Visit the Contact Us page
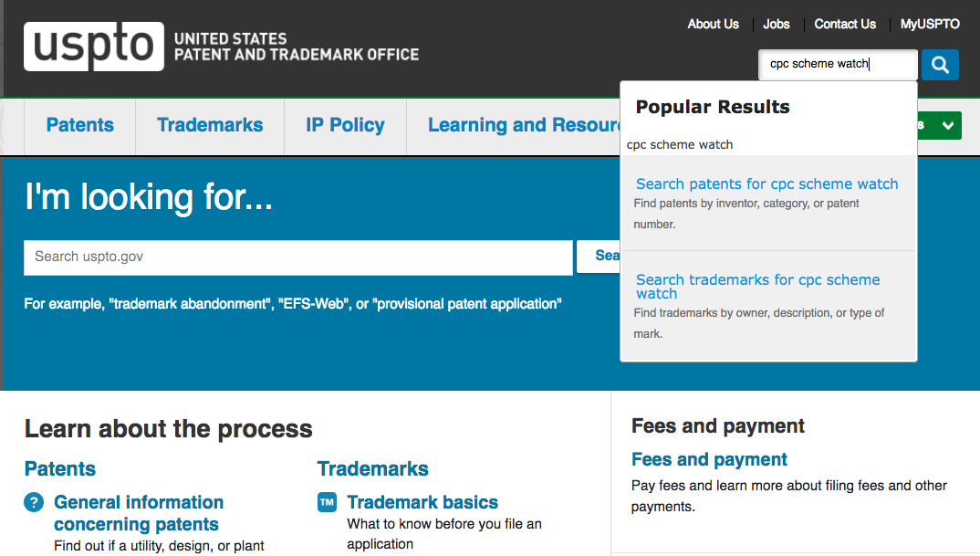 tap(845, 25)
